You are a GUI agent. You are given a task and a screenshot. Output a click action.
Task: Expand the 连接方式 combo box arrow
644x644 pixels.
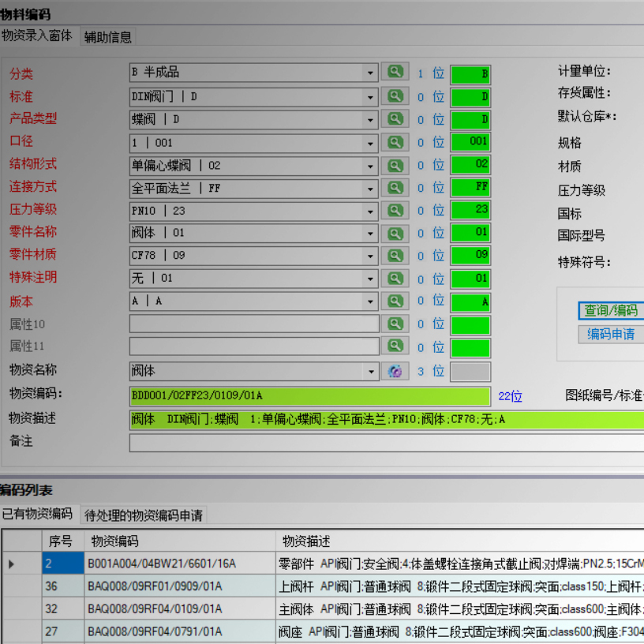pyautogui.click(x=370, y=188)
